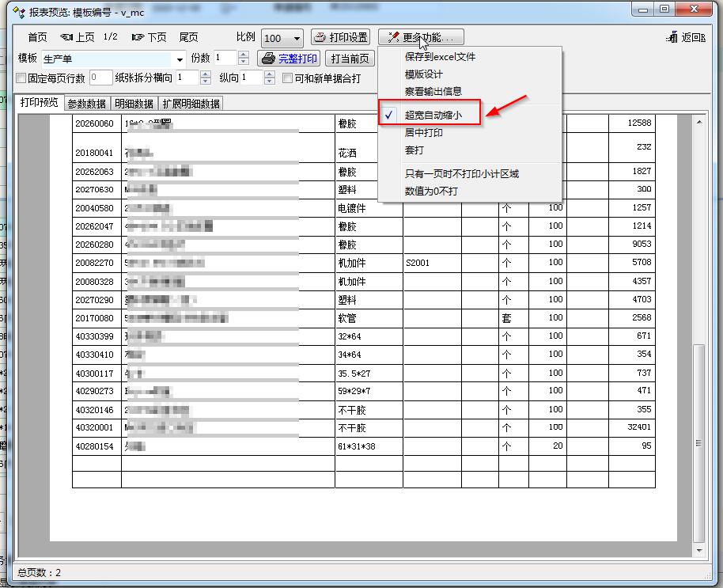Click the 下页 next page hand icon
723x588 pixels.
coord(138,37)
